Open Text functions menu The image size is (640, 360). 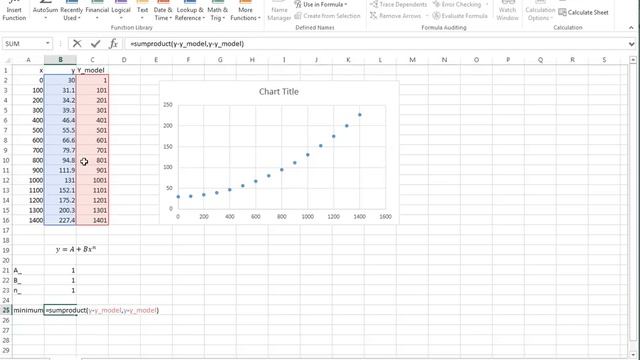click(x=142, y=11)
